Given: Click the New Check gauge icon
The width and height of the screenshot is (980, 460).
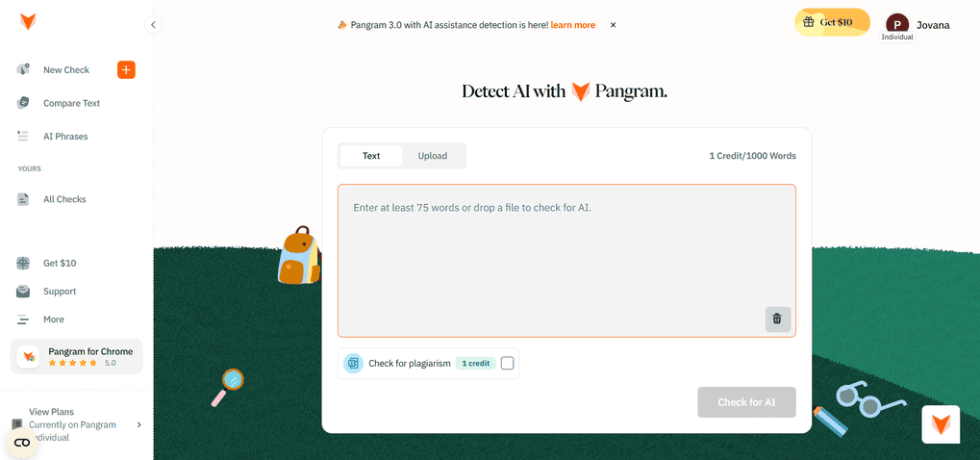Looking at the screenshot, I should pyautogui.click(x=23, y=69).
